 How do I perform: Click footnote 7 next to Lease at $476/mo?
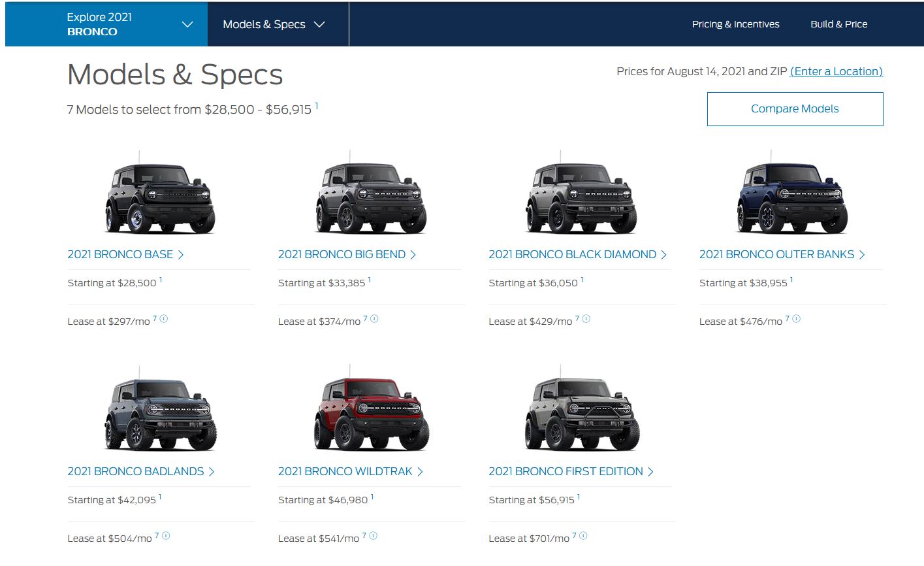(788, 318)
